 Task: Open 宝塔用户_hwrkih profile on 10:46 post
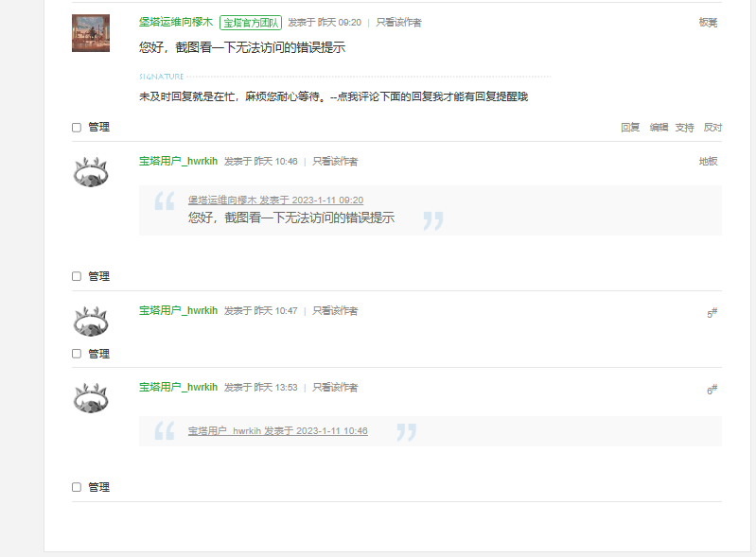(179, 161)
